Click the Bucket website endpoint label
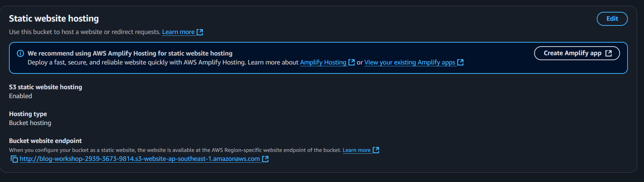Image resolution: width=644 pixels, height=182 pixels. [45, 141]
